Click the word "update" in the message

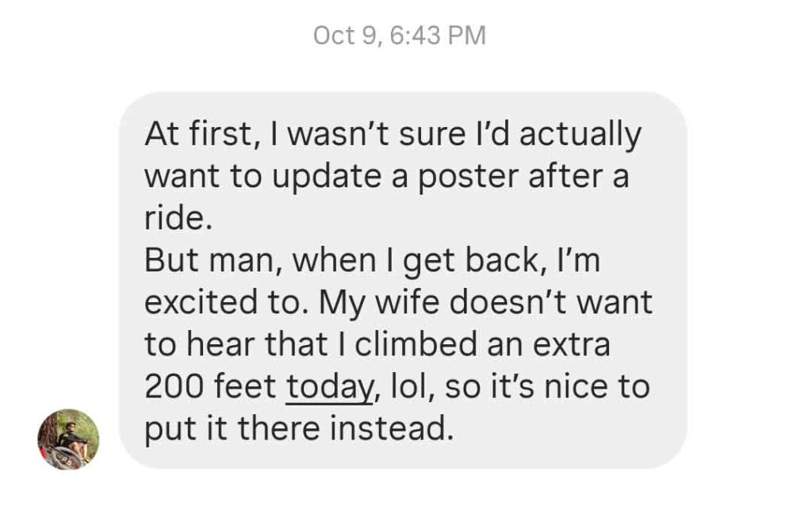[x=324, y=176]
